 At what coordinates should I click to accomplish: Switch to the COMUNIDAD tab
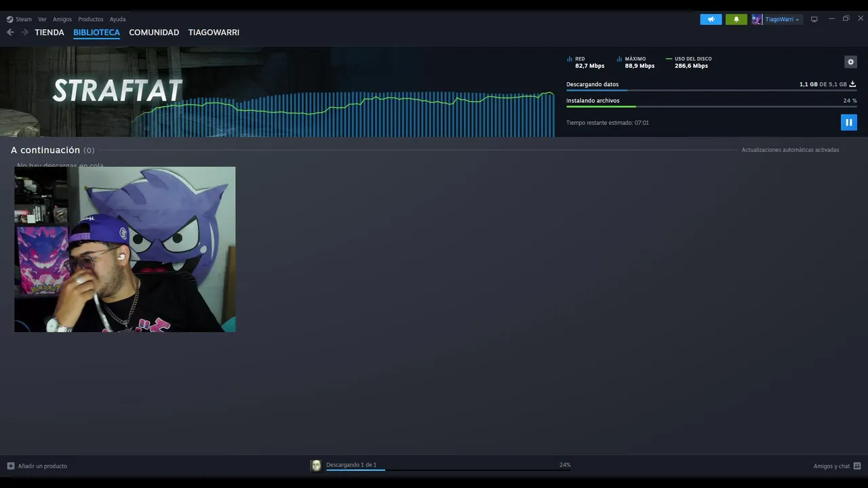coord(154,33)
